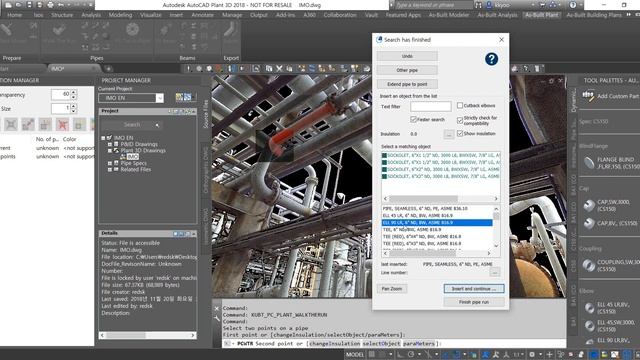
Task: Open the Structure ribbon tab
Action: pos(62,15)
